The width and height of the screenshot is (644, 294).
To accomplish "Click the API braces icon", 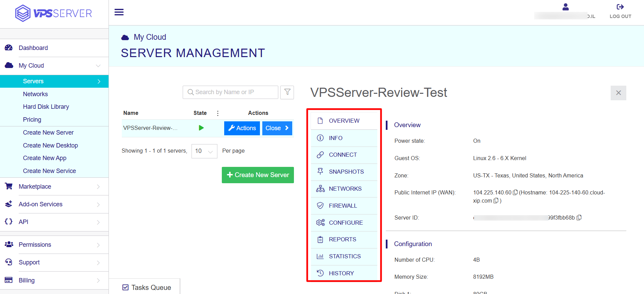I will pos(9,222).
